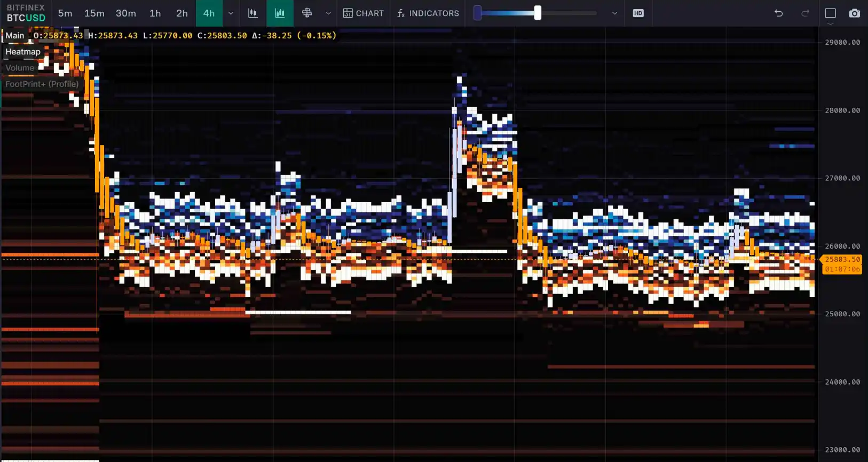Click the undo arrow icon
The width and height of the screenshot is (868, 462).
pyautogui.click(x=779, y=13)
